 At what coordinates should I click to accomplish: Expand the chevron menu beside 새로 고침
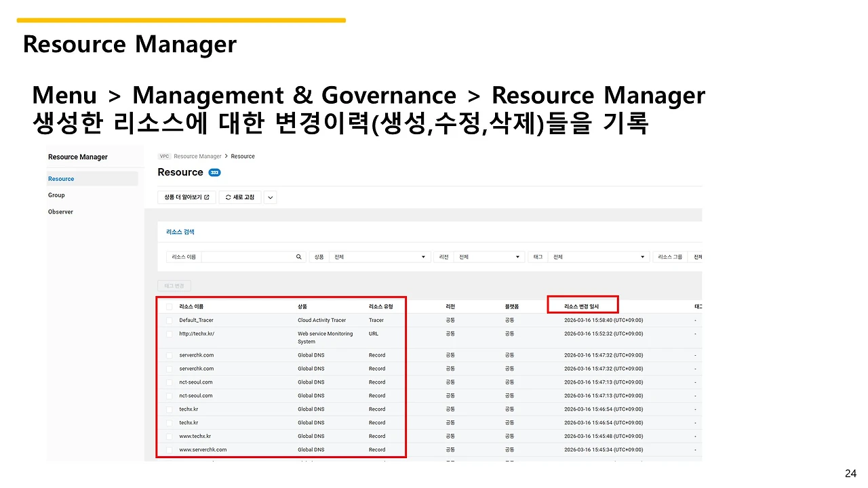tap(270, 197)
